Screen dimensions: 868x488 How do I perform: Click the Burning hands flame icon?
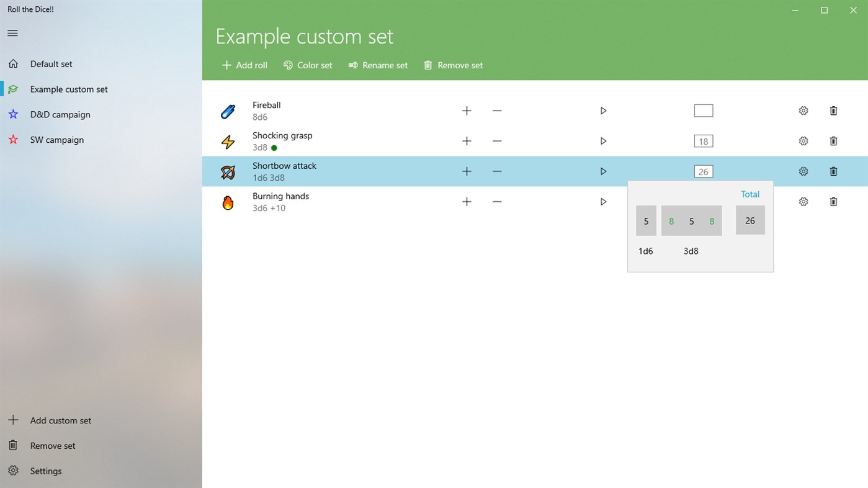pyautogui.click(x=228, y=202)
